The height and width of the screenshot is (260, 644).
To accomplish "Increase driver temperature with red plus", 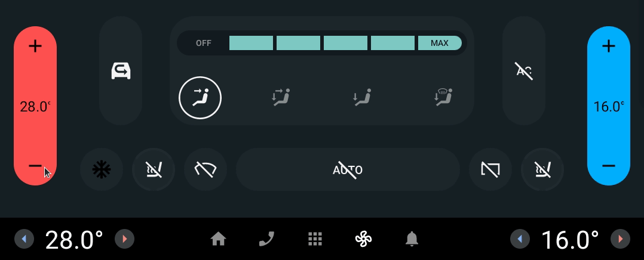I will coord(35,46).
